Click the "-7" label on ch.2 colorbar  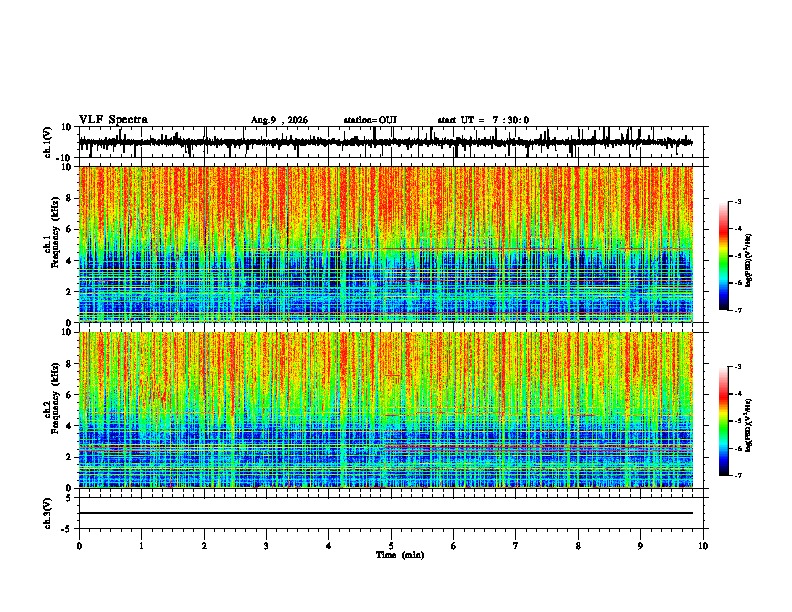737,475
